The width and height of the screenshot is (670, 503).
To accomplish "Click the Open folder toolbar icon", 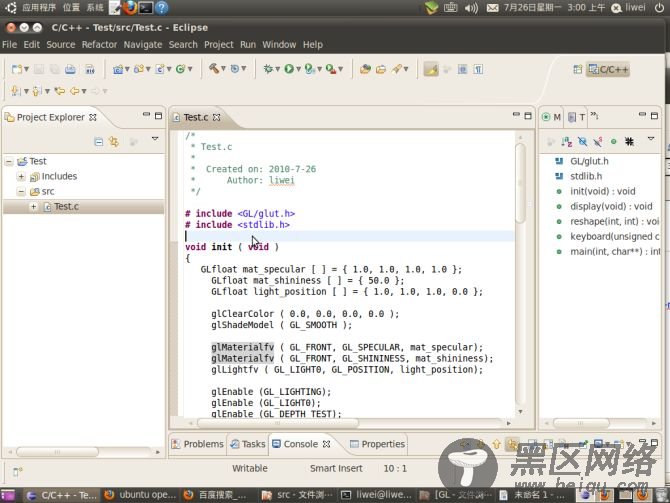I will 381,69.
